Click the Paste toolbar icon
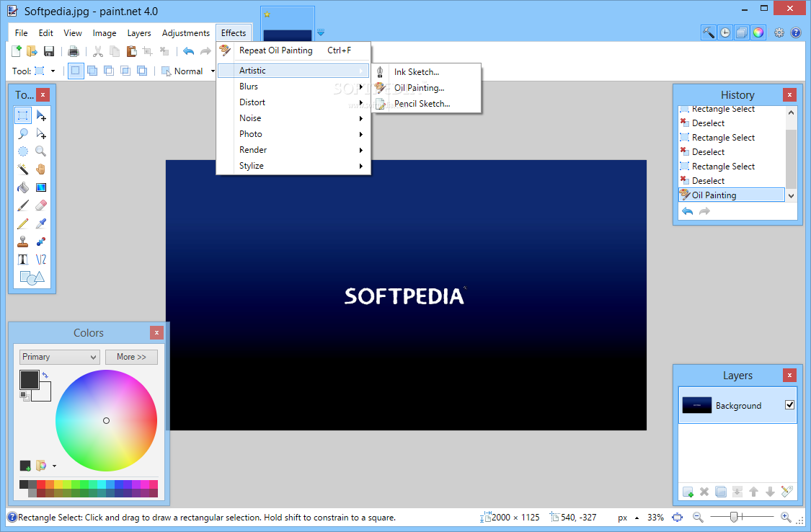This screenshot has width=811, height=532. point(131,50)
